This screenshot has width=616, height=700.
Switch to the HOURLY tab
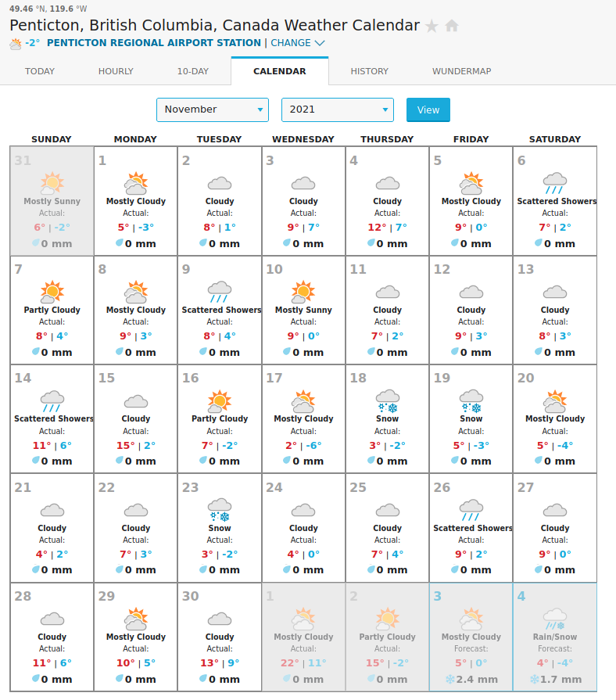(116, 71)
